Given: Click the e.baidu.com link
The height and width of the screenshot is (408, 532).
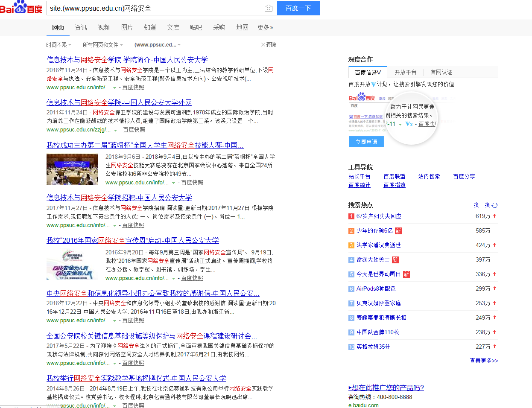Looking at the screenshot, I should pos(363,405).
